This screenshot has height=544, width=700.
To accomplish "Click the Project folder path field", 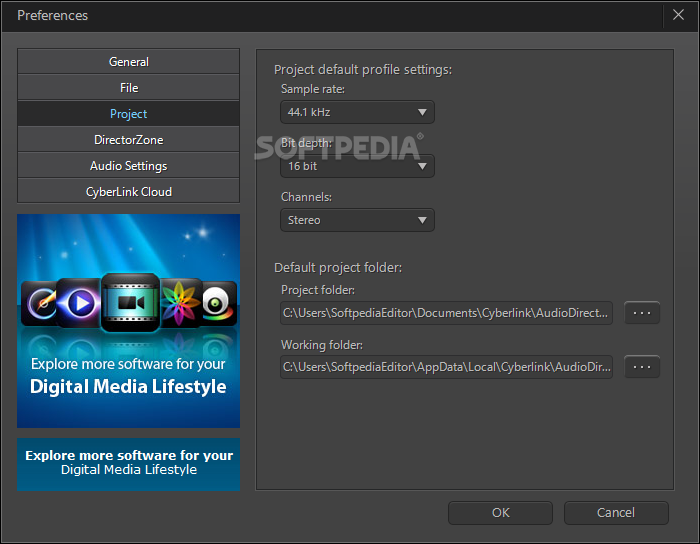I will tap(446, 313).
